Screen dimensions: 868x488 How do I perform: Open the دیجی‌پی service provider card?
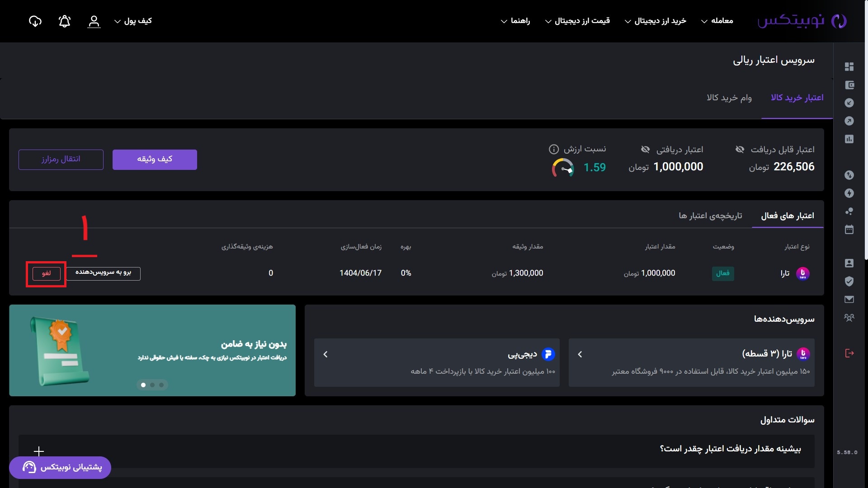(437, 362)
